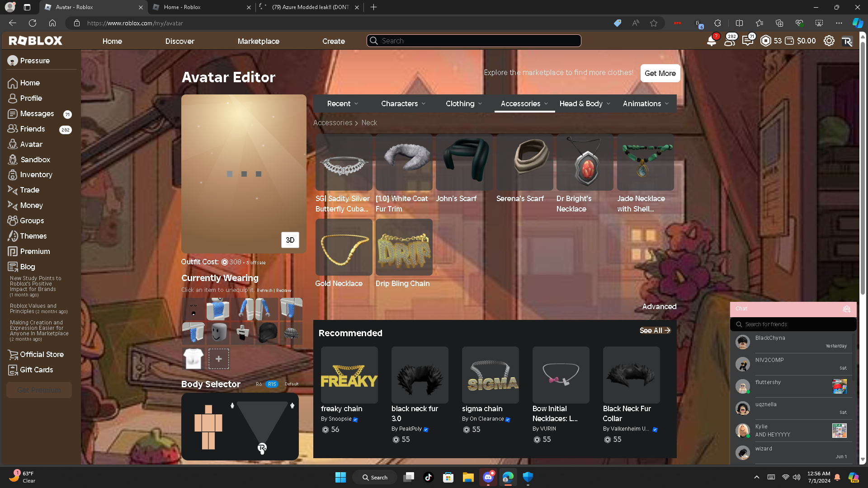Show hidden icons in system tray
Image resolution: width=868 pixels, height=488 pixels.
click(x=757, y=477)
